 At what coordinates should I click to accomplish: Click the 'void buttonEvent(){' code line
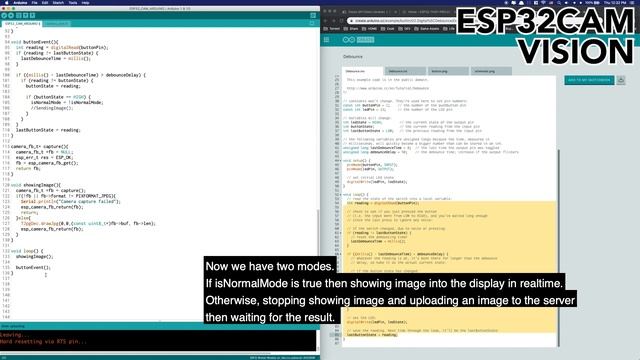[35, 42]
